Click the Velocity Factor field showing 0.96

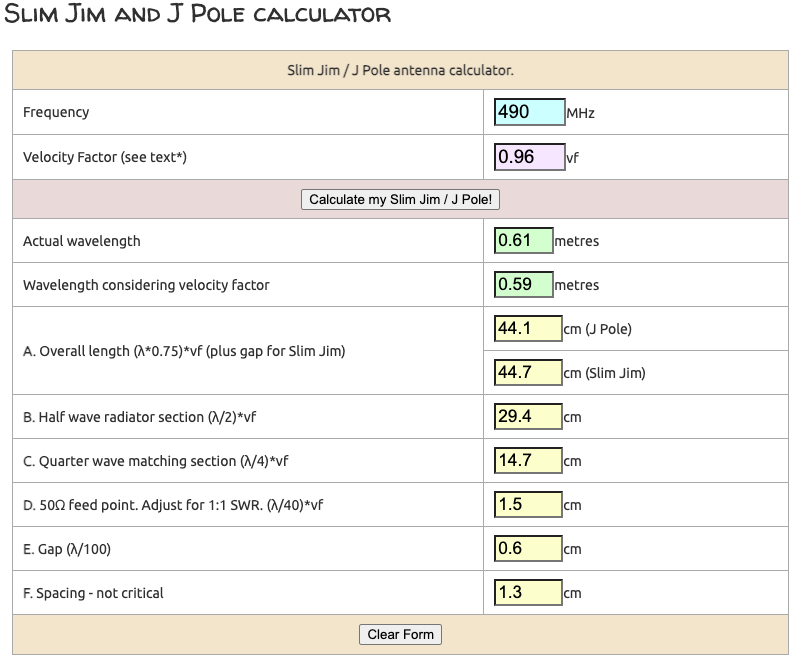529,157
